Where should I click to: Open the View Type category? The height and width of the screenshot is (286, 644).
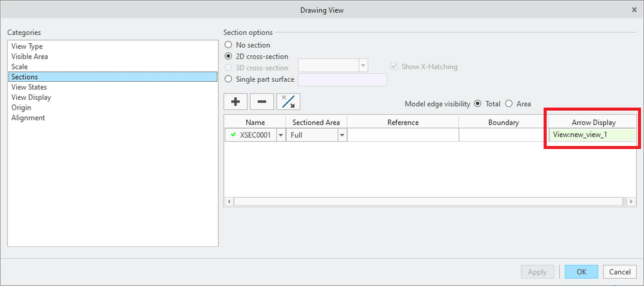[x=27, y=46]
